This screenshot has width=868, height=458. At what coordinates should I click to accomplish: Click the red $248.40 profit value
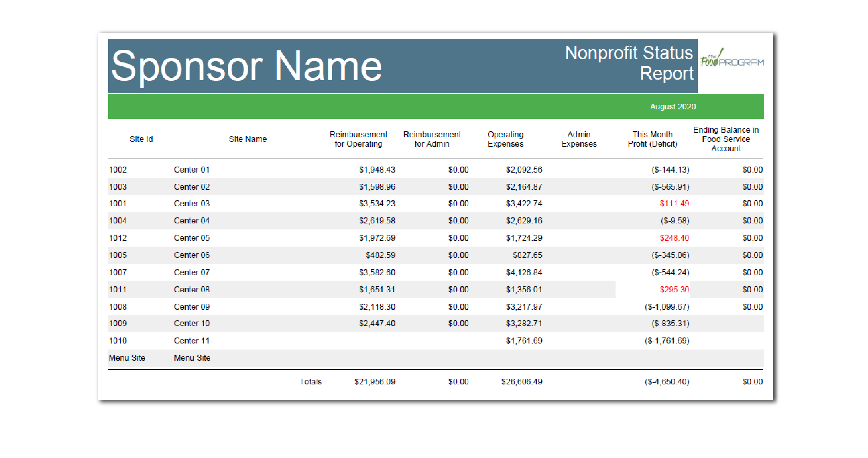point(674,238)
